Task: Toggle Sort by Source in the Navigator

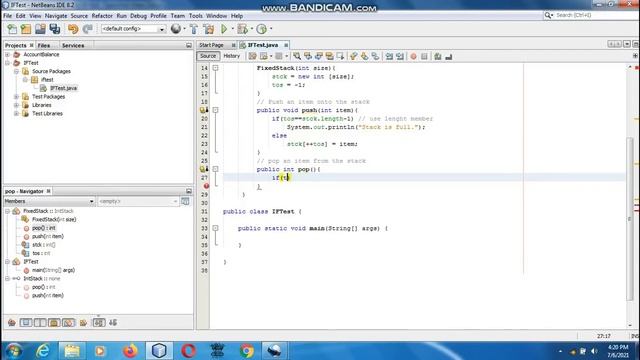Action: pos(113,323)
